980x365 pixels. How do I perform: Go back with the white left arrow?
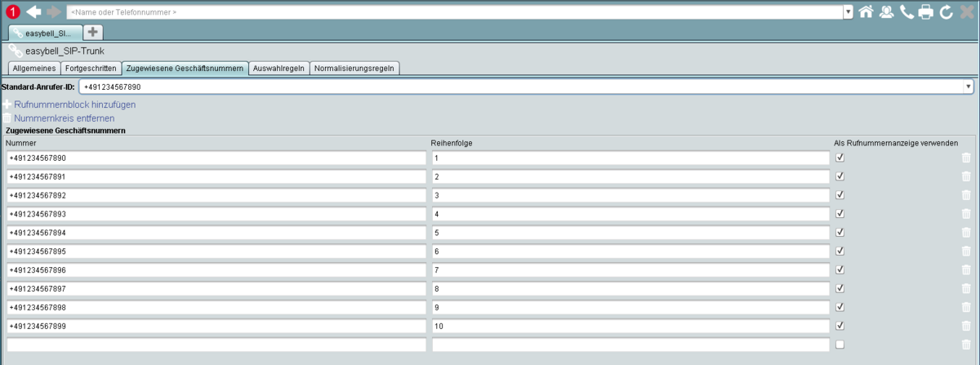point(33,11)
